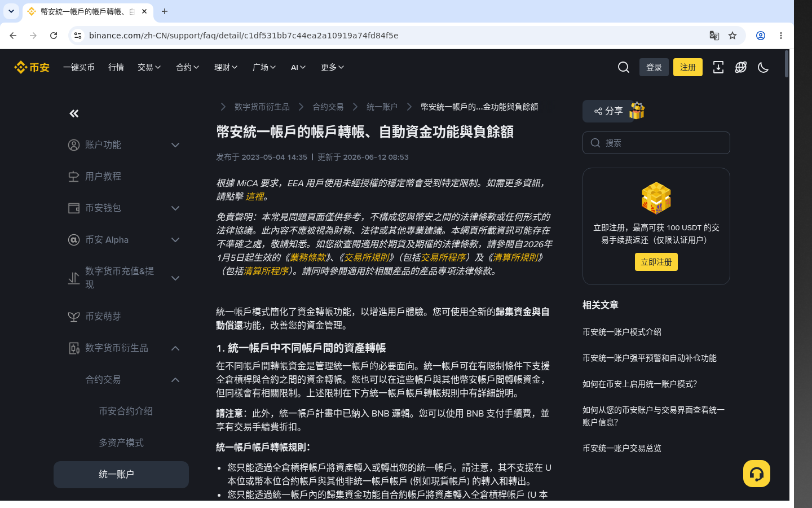Click the site information icon in address bar
The image size is (812, 508).
click(78, 36)
